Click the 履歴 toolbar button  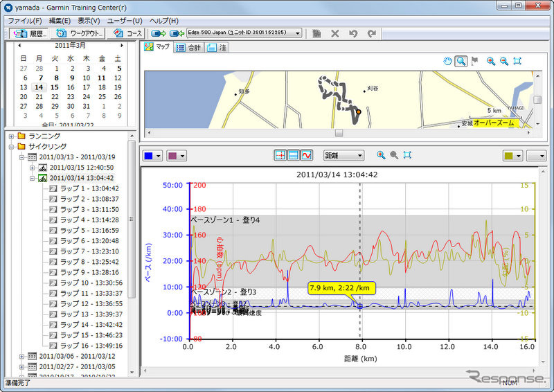tap(29, 33)
